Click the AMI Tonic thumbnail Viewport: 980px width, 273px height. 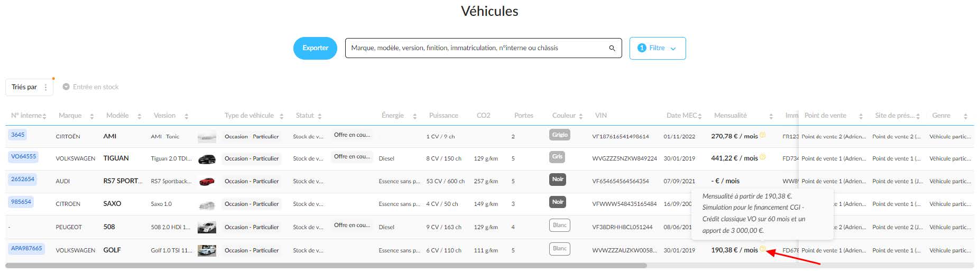coord(207,137)
